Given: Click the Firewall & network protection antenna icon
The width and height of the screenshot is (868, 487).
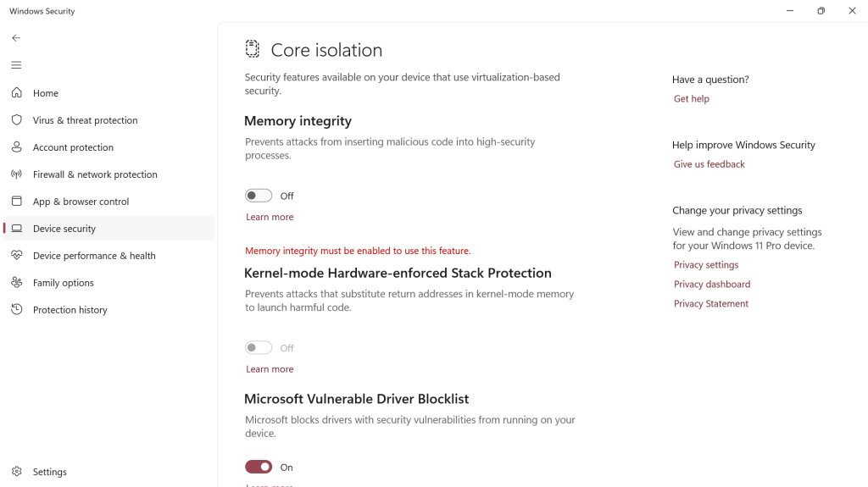Looking at the screenshot, I should click(16, 174).
